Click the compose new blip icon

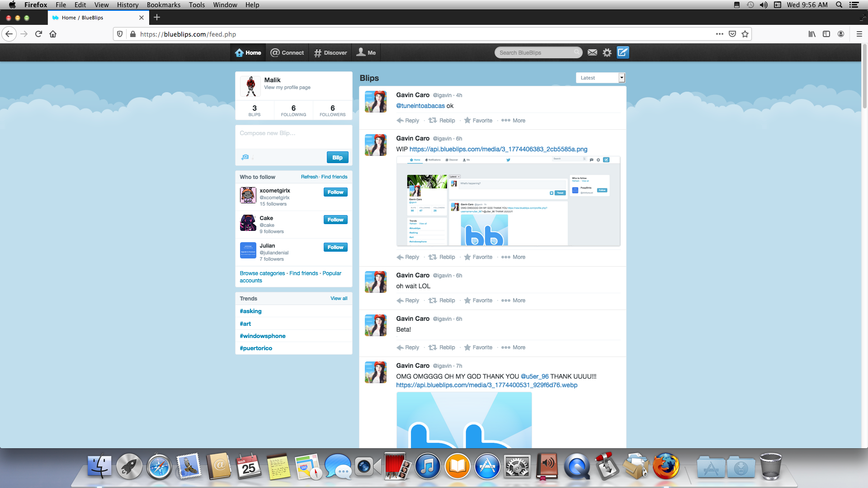623,52
